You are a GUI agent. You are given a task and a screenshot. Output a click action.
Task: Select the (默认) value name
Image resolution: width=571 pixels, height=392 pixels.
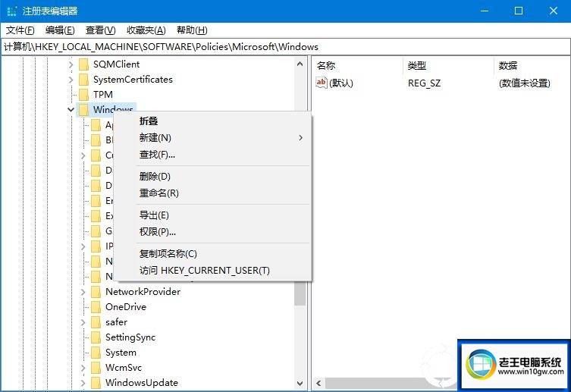341,83
